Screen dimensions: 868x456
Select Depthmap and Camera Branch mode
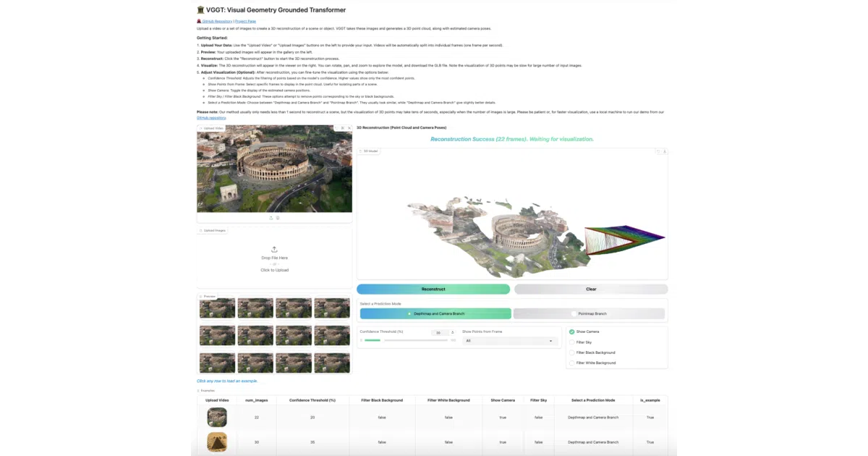(435, 313)
